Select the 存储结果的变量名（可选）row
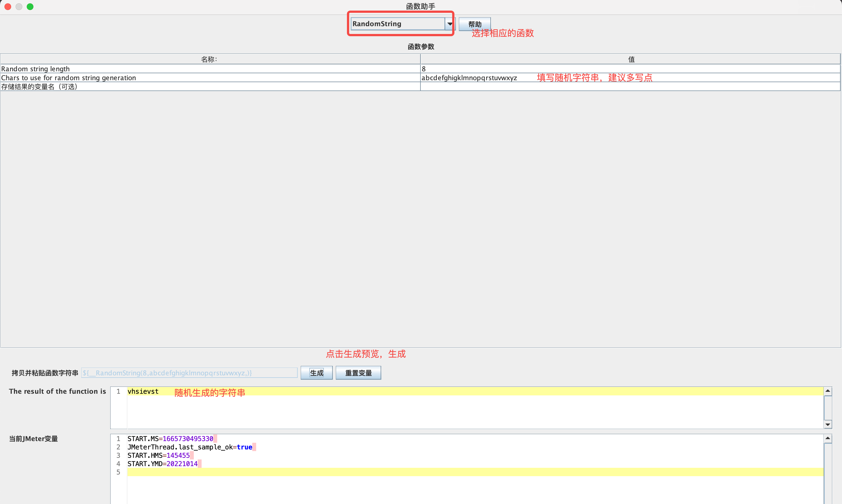This screenshot has width=842, height=504. (x=210, y=87)
